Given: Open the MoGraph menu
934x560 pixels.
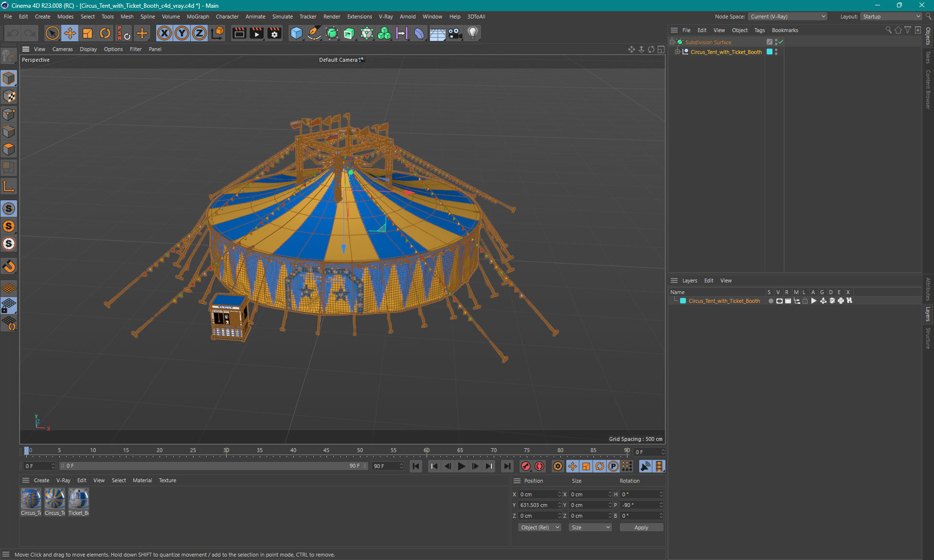Looking at the screenshot, I should point(198,17).
